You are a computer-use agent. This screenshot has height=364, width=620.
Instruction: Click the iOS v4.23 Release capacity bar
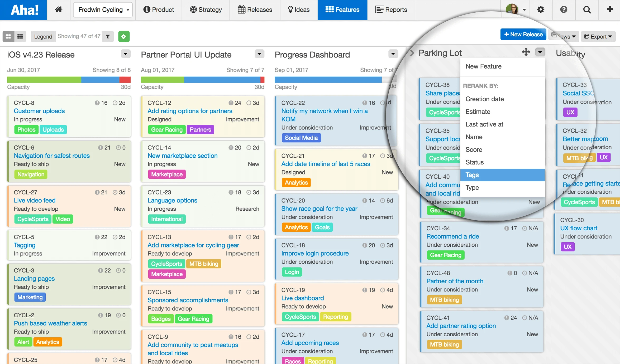69,80
